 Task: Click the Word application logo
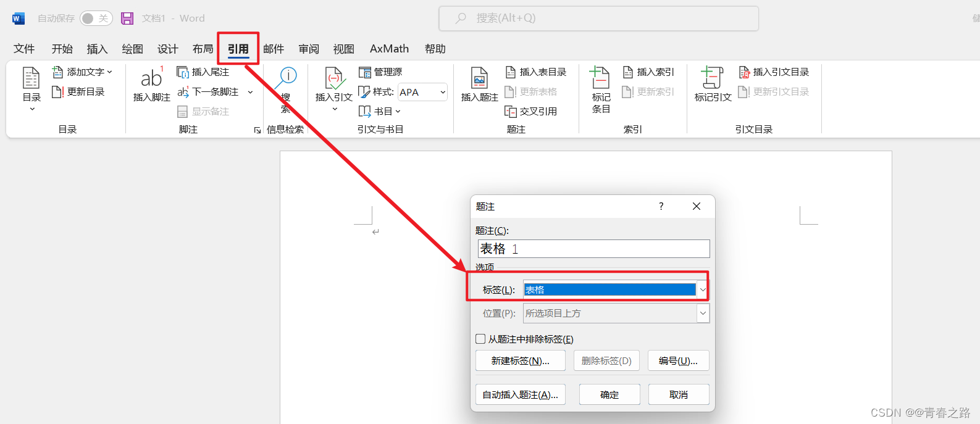(18, 19)
